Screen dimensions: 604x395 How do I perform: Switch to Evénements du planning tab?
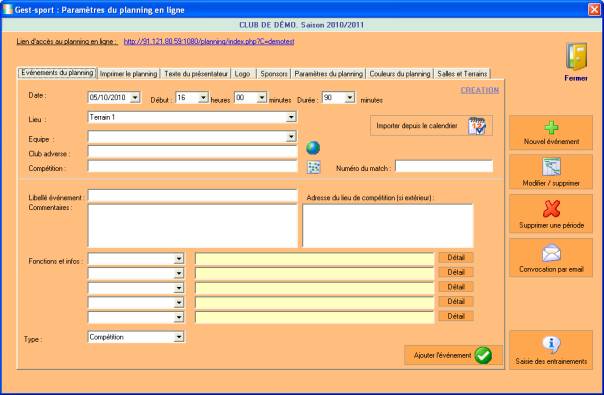tap(57, 73)
